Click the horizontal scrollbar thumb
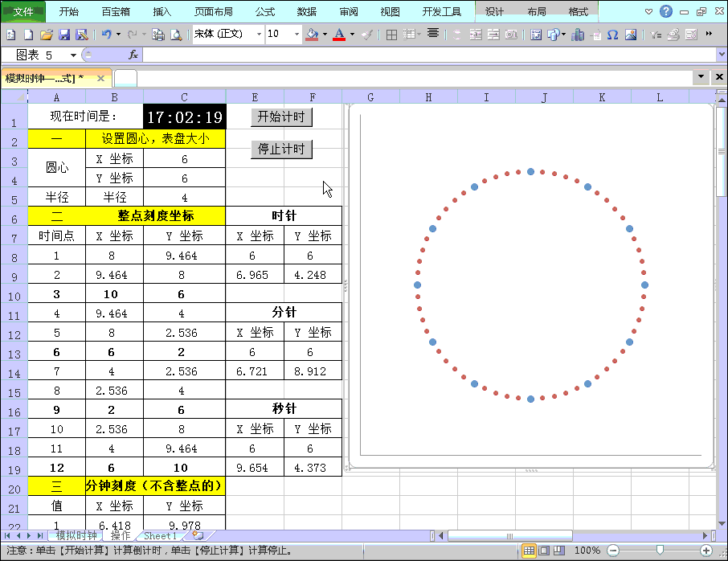The image size is (728, 561). click(509, 536)
